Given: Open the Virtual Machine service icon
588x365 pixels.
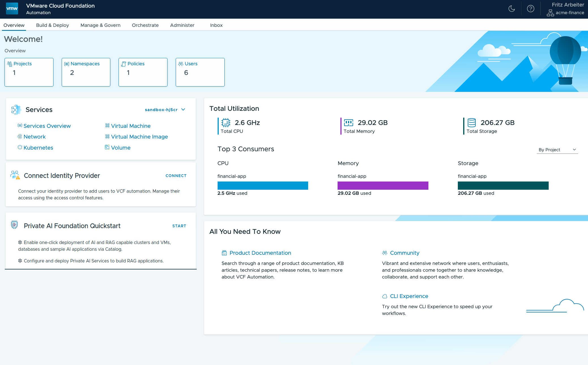Looking at the screenshot, I should (x=107, y=126).
